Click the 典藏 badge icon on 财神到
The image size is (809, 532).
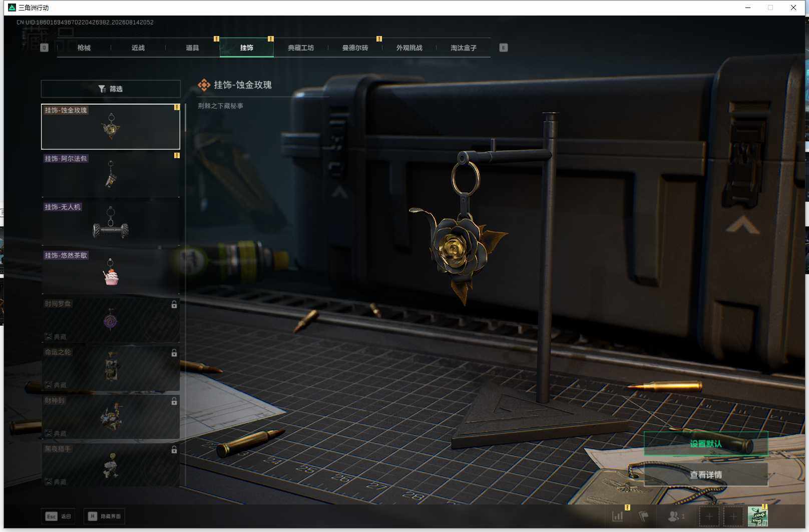49,433
